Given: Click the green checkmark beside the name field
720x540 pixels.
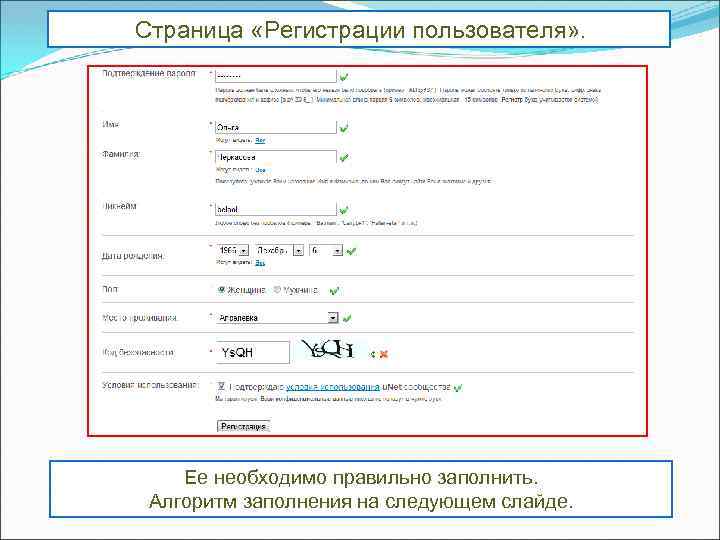Looking at the screenshot, I should point(344,128).
